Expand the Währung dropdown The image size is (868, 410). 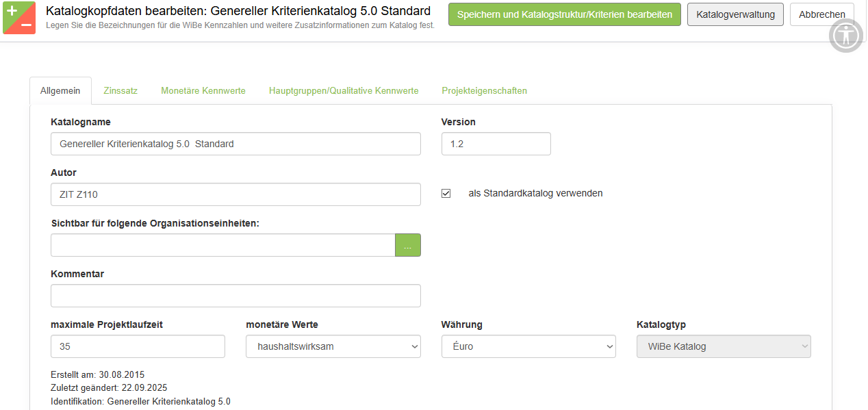click(528, 346)
